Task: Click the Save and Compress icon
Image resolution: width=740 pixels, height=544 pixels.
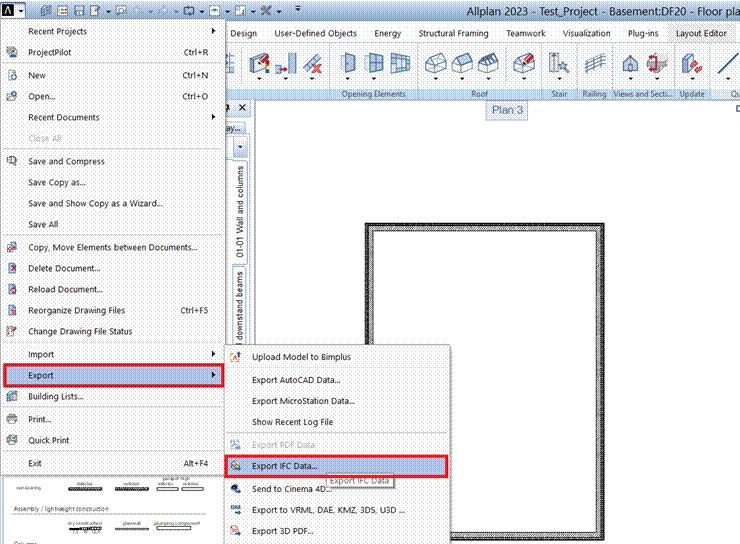Action: [12, 161]
